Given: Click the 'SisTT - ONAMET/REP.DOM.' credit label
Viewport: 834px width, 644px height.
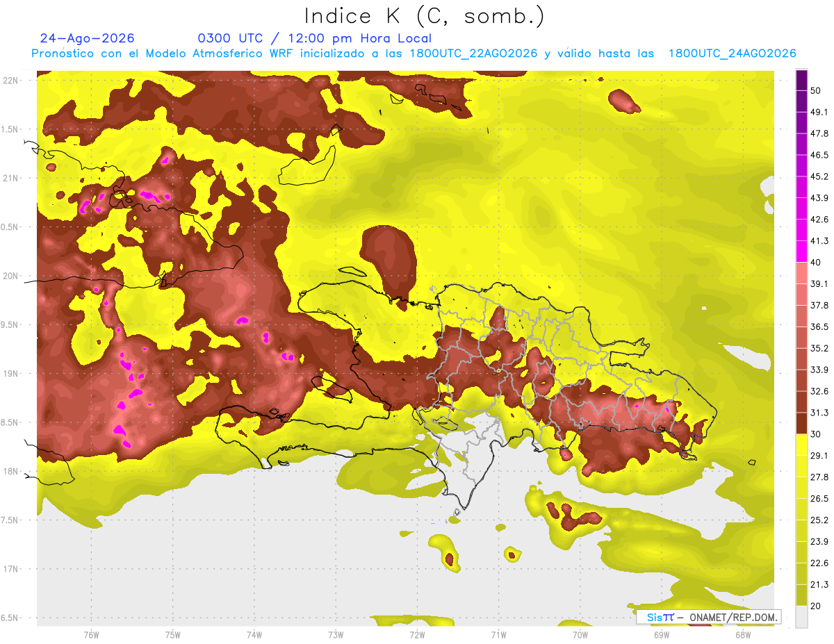Looking at the screenshot, I should pos(710,617).
